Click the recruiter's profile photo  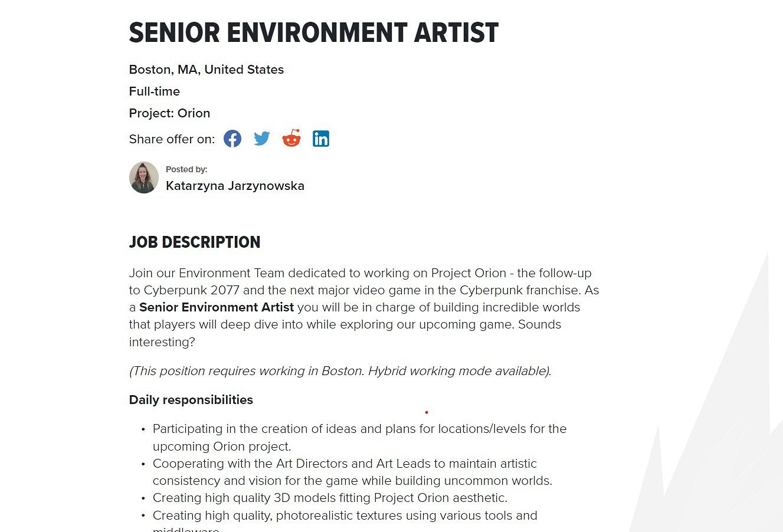[x=144, y=178]
